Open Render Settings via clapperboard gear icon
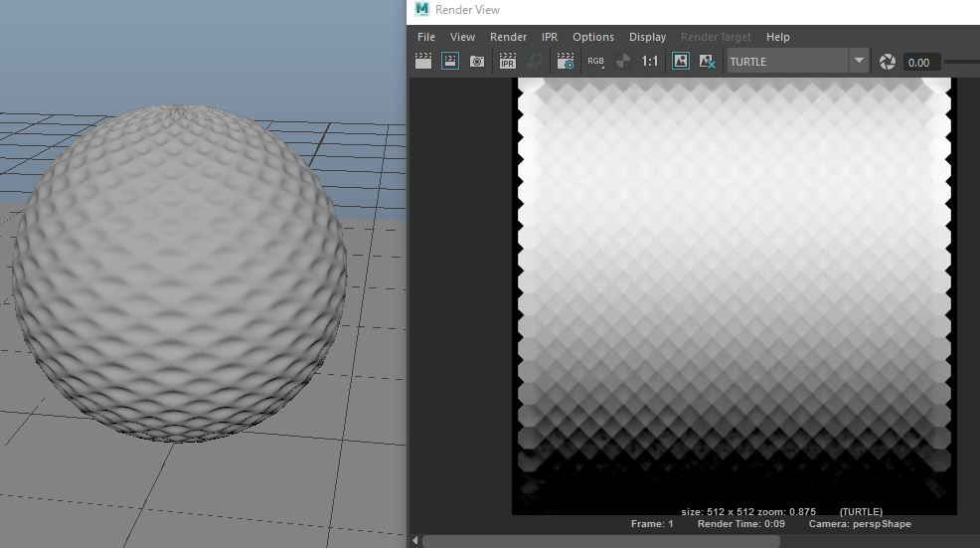Screen dimensions: 980x548 tap(566, 62)
